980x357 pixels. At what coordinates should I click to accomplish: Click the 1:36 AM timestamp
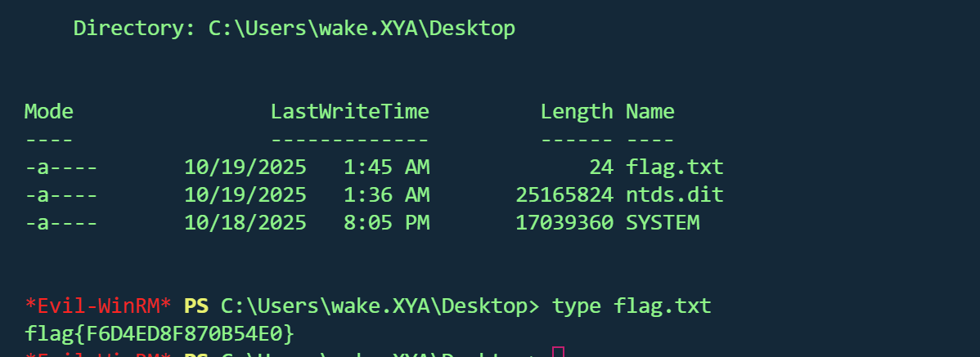tap(386, 195)
